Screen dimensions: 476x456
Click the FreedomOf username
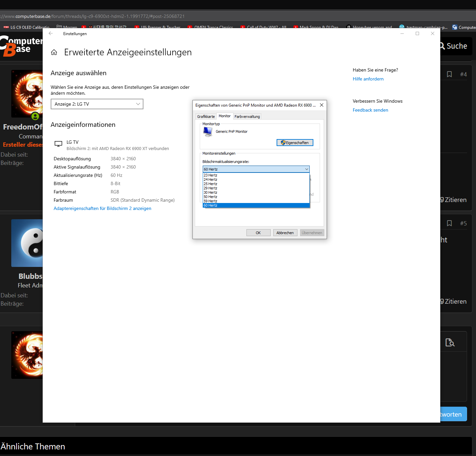pos(23,127)
